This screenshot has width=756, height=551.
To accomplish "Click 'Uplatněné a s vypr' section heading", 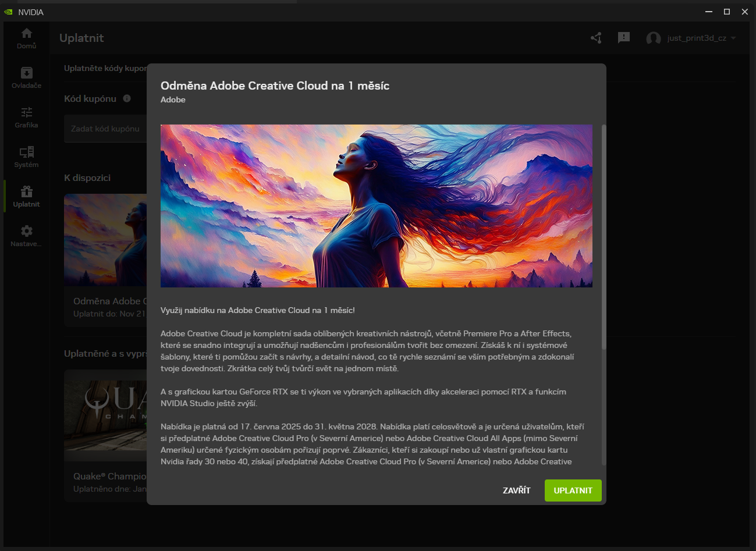I will [x=105, y=353].
